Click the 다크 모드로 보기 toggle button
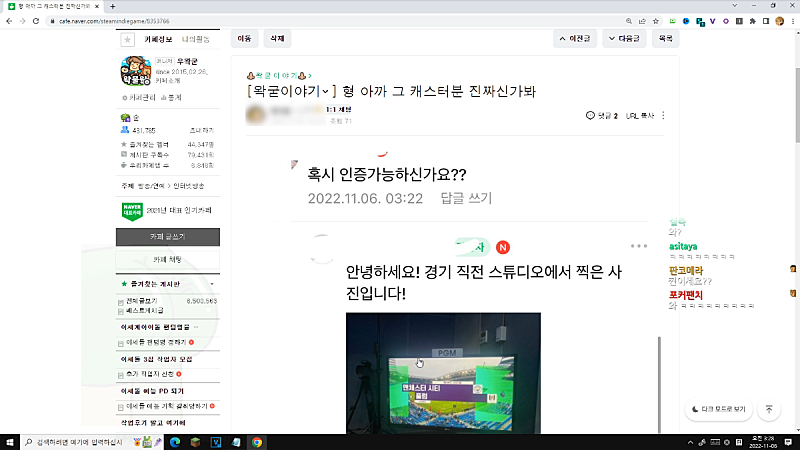800x450 pixels. pos(718,409)
